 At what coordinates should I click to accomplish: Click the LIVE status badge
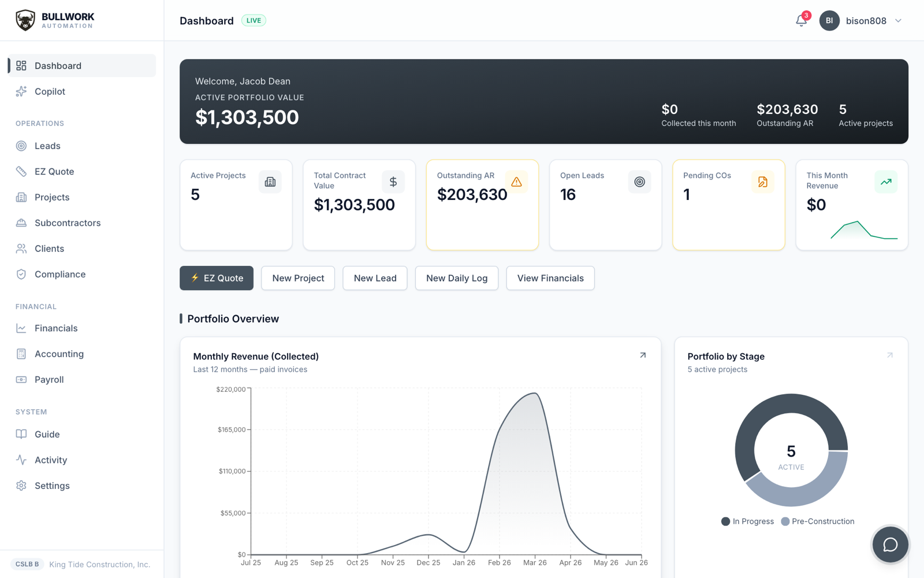click(x=254, y=21)
